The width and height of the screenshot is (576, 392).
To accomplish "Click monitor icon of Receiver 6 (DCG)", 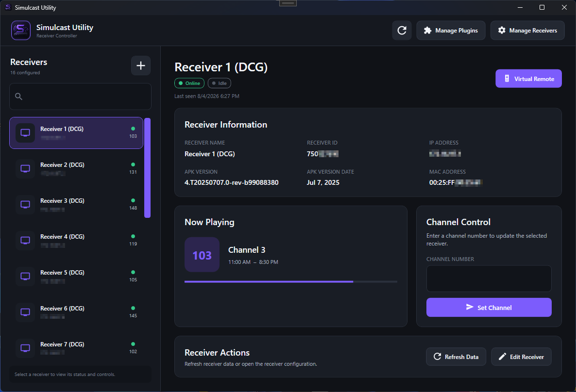I will (25, 312).
